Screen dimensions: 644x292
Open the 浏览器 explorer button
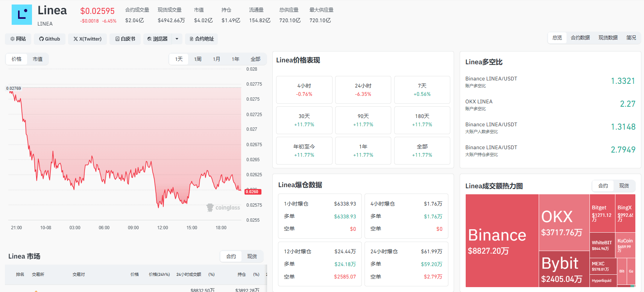[158, 39]
